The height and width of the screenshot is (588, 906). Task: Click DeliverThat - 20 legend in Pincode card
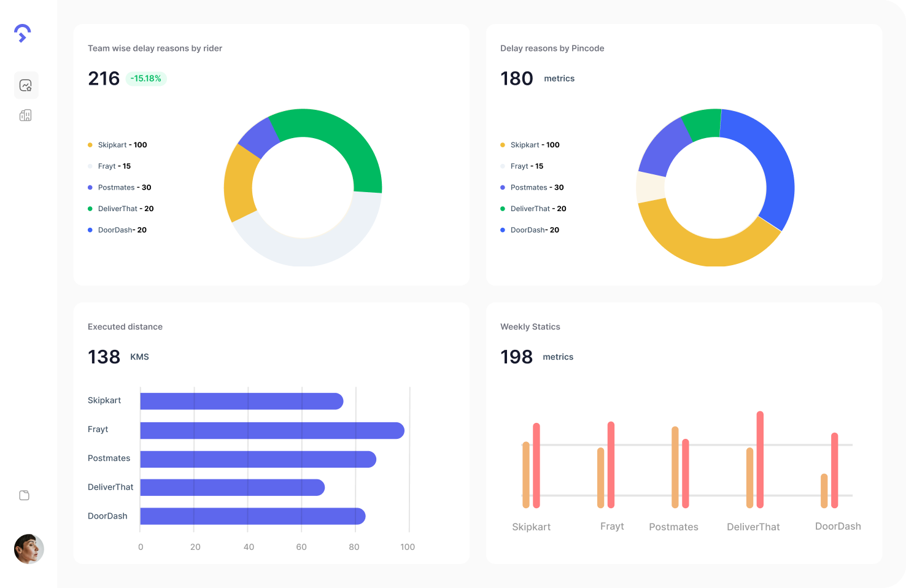point(538,209)
